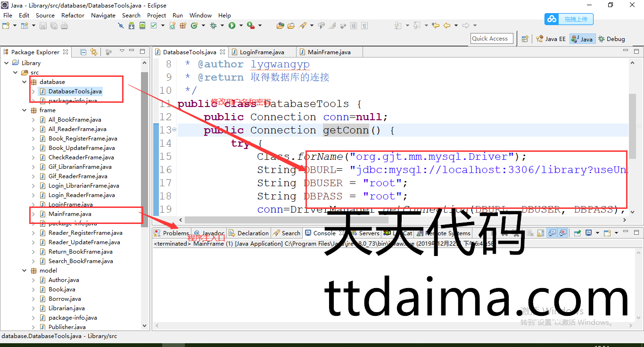644x347 pixels.
Task: Open the Android SDK Manager icon
Action: 132,25
